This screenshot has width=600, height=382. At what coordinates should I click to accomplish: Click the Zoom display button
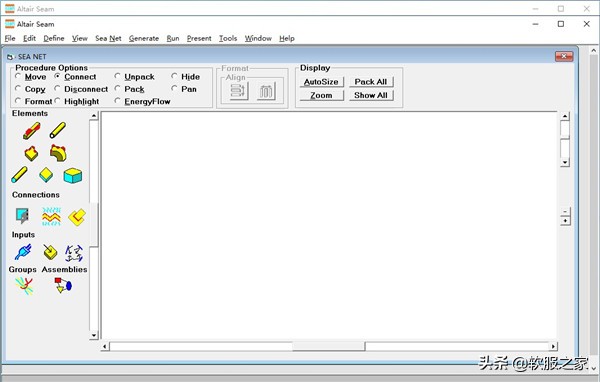(x=321, y=95)
